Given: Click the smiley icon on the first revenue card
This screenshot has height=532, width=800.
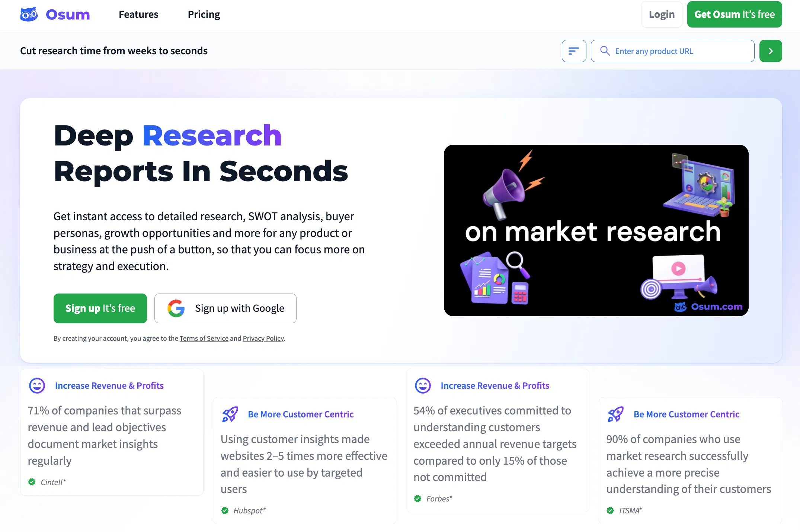Looking at the screenshot, I should 37,385.
